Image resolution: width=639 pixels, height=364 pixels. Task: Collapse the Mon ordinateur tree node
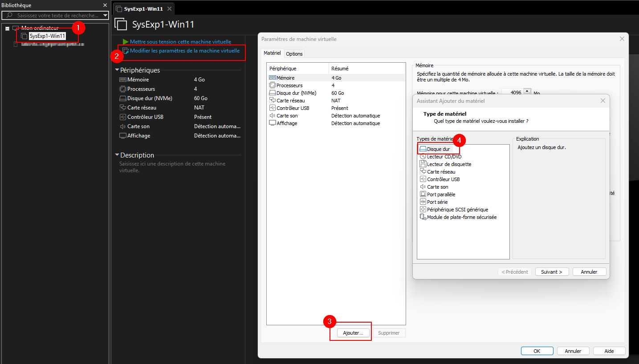coord(8,28)
